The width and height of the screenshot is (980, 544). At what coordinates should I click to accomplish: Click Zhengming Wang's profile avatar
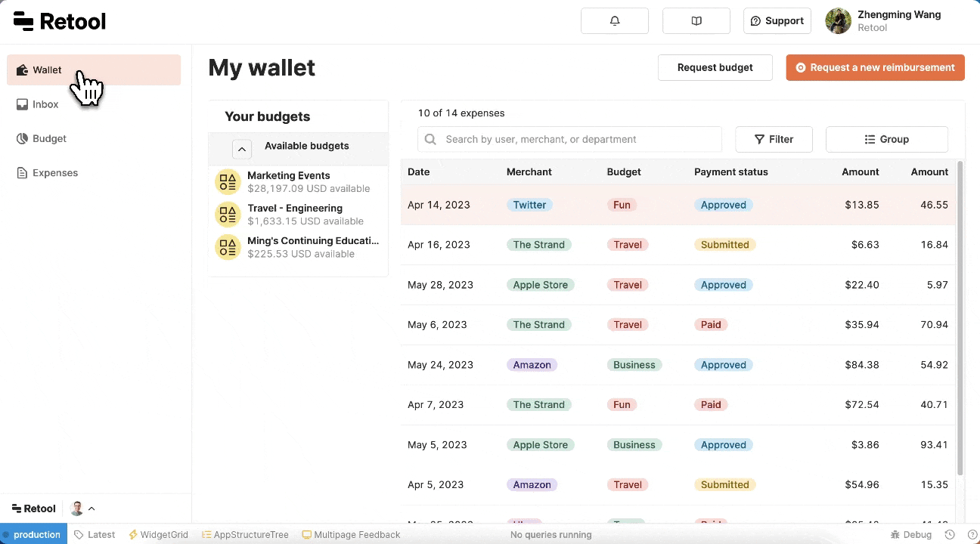pyautogui.click(x=838, y=21)
